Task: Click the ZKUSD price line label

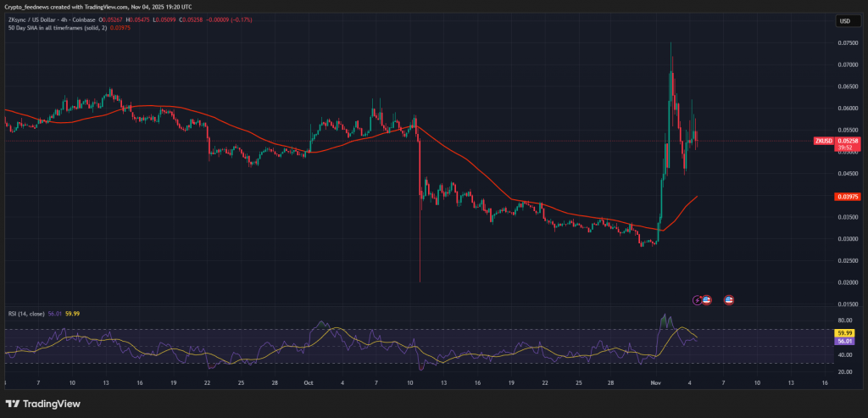Action: pyautogui.click(x=823, y=142)
